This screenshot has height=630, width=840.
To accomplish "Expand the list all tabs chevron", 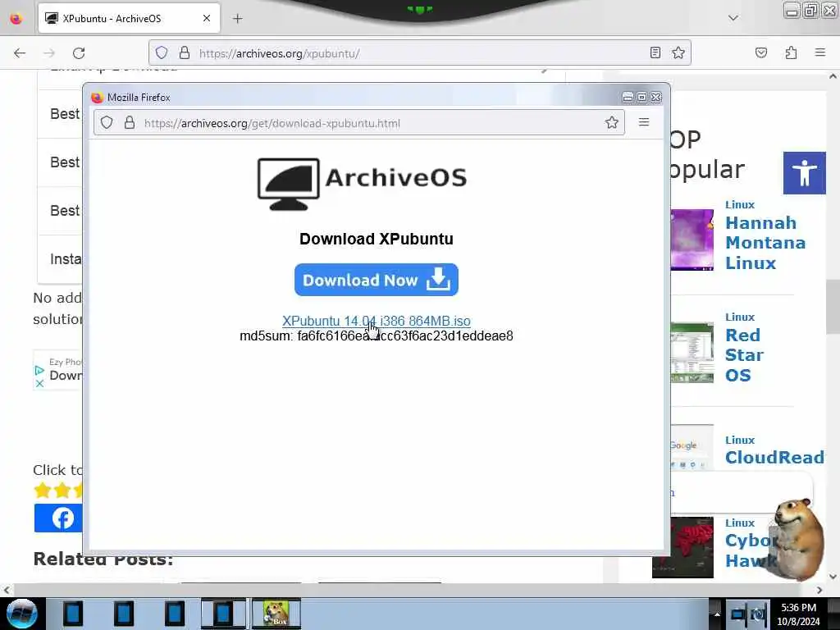I will [733, 18].
